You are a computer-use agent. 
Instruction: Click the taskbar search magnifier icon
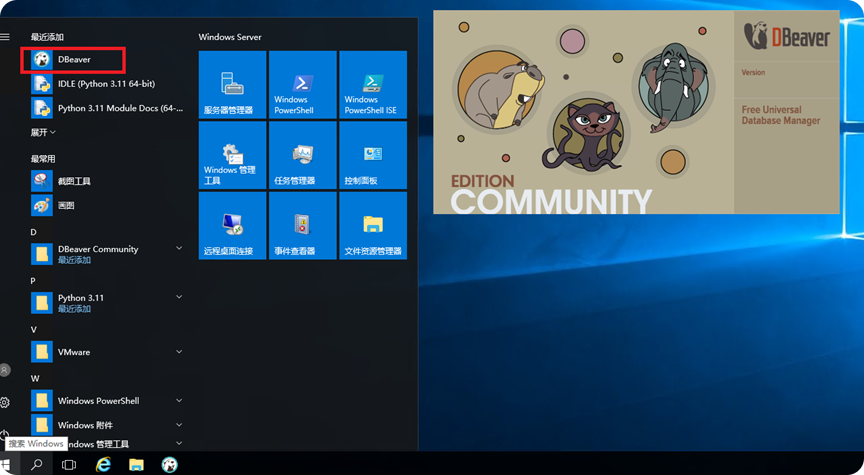click(36, 465)
